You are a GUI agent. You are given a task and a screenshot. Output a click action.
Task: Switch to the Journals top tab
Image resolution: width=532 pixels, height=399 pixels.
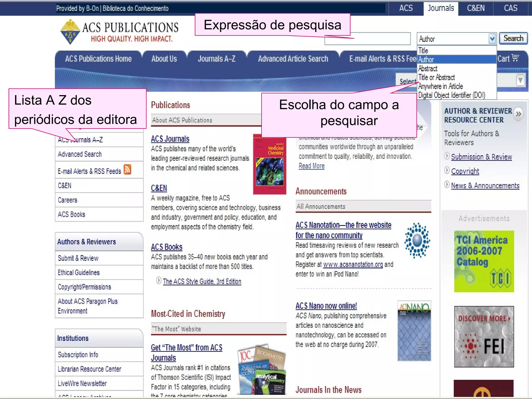441,8
